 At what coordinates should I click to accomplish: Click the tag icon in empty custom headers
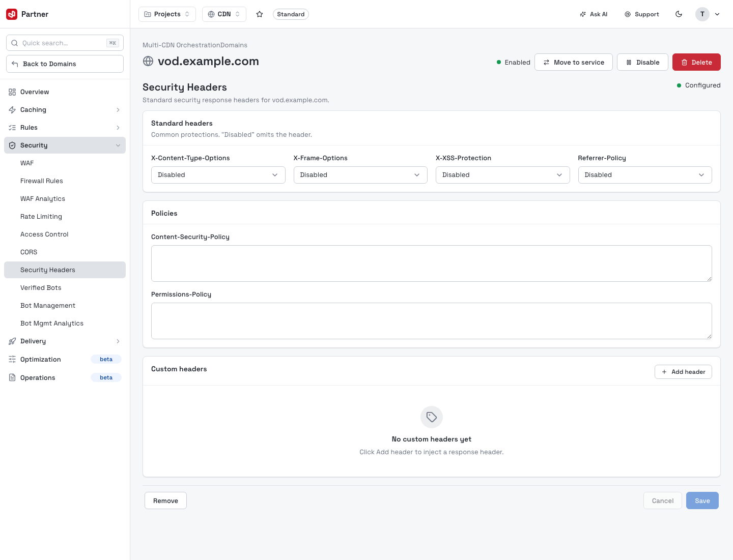432,417
